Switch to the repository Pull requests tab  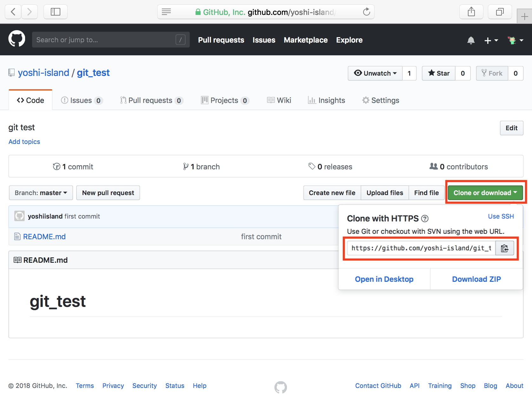tap(151, 100)
